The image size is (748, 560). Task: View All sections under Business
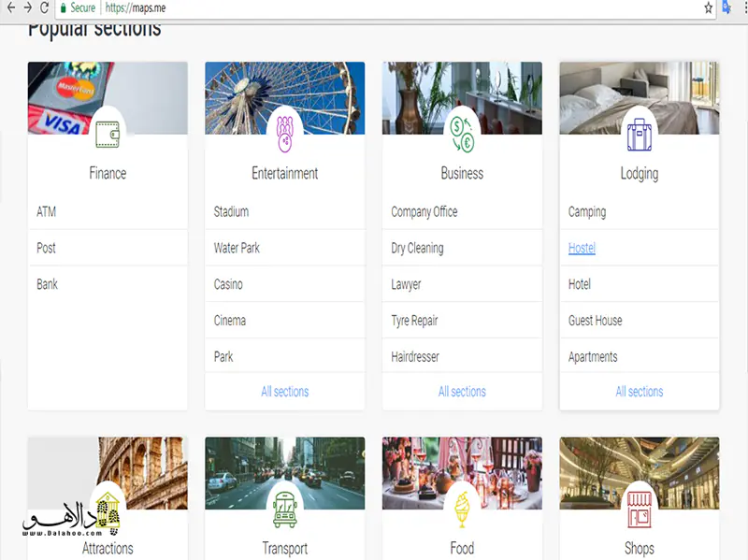[x=462, y=392]
